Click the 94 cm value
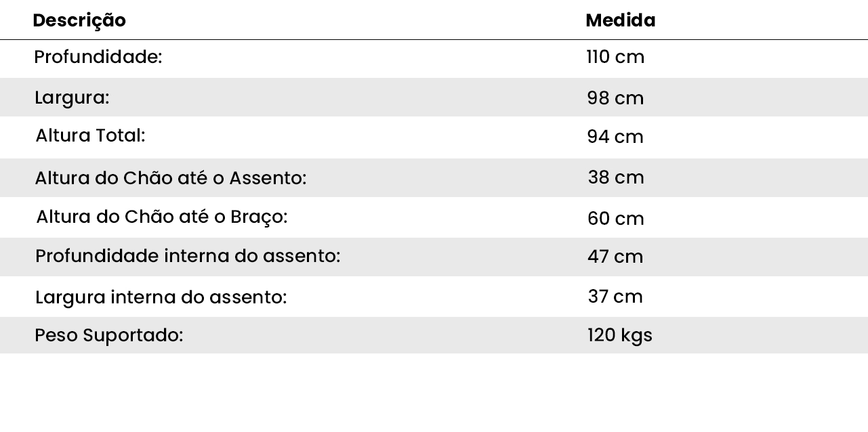 tap(615, 137)
